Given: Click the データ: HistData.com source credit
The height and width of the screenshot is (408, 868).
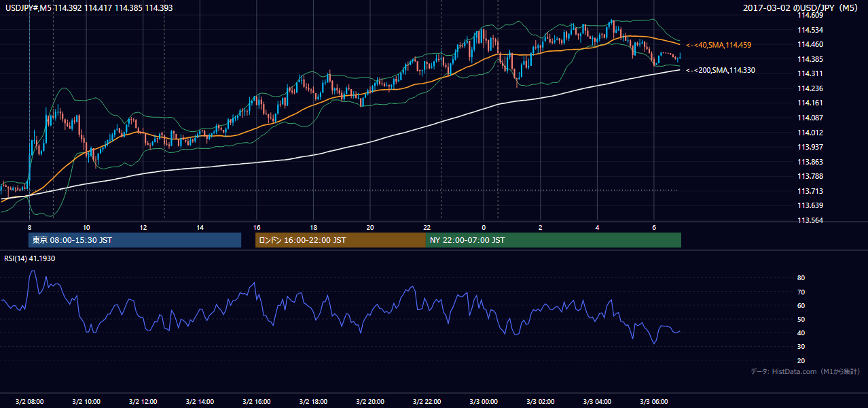Looking at the screenshot, I should coord(806,371).
